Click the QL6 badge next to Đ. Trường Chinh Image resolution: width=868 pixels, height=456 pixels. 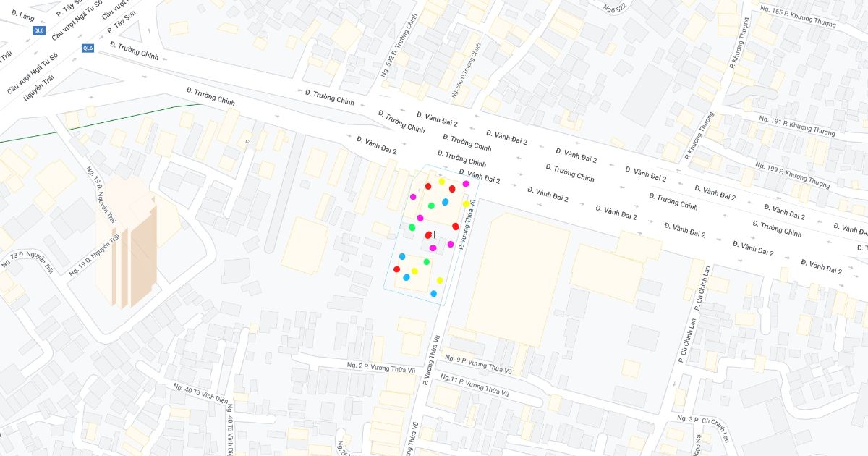[x=88, y=48]
